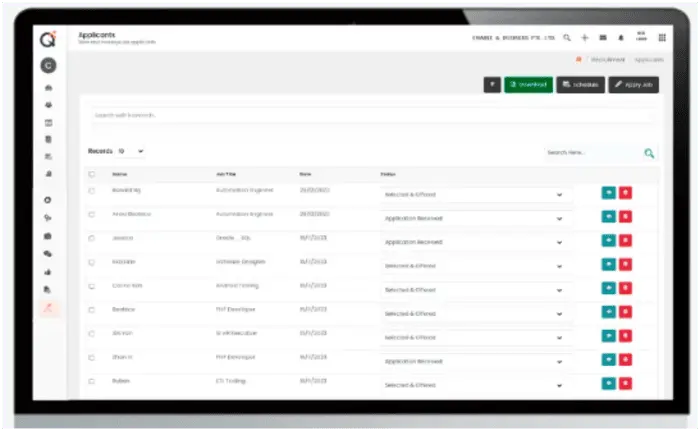Viewport: 700px width, 431px height.
Task: Click the green Download button
Action: pyautogui.click(x=527, y=85)
